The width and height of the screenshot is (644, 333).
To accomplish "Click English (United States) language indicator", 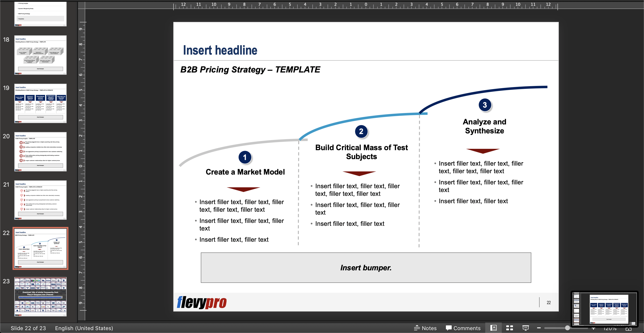I will point(84,328).
